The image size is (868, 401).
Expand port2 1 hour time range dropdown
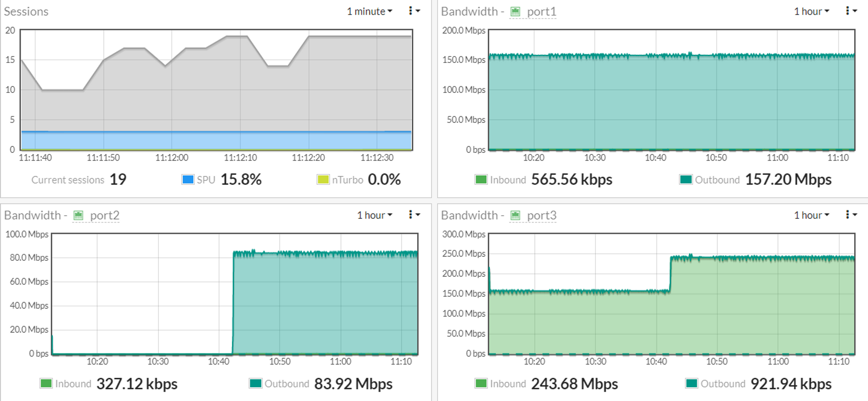pyautogui.click(x=374, y=215)
